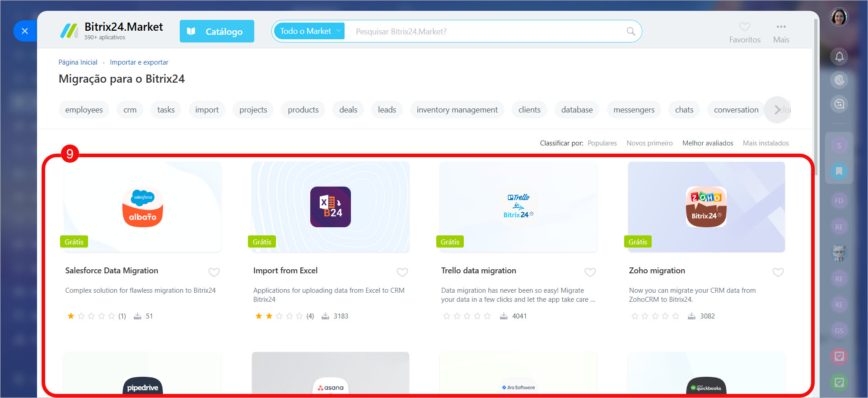Screen dimensions: 868x398
Task: Sort by Populares
Action: pyautogui.click(x=602, y=143)
